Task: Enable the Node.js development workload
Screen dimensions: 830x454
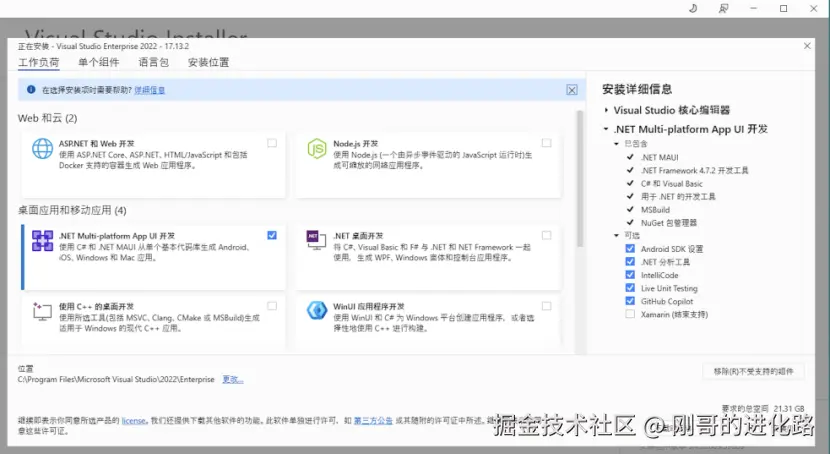Action: [546, 143]
